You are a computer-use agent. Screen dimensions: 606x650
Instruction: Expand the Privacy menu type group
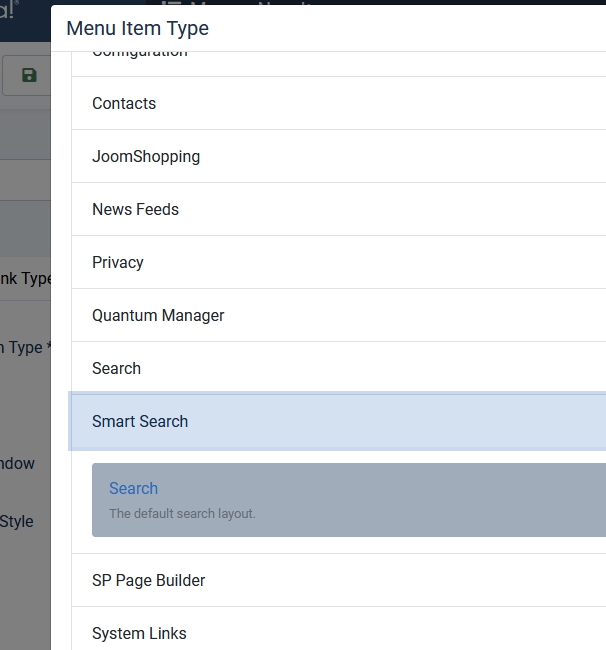[x=118, y=263]
